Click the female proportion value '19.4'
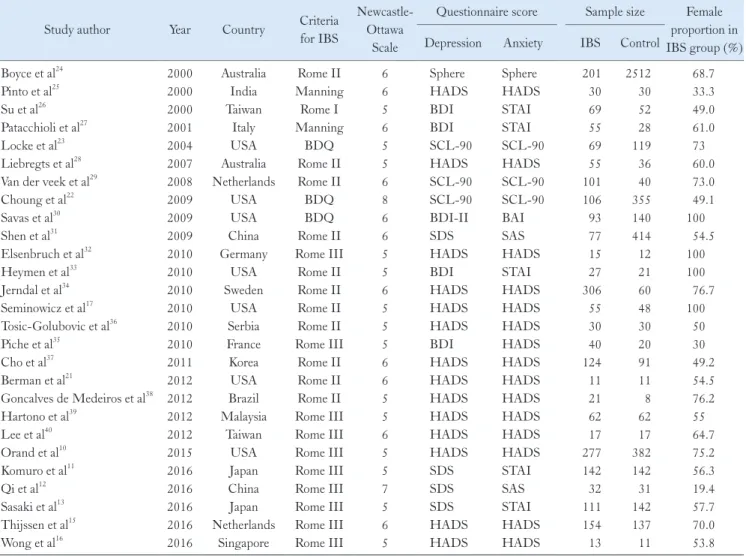Image resolution: width=746 pixels, height=556 pixels. point(704,489)
